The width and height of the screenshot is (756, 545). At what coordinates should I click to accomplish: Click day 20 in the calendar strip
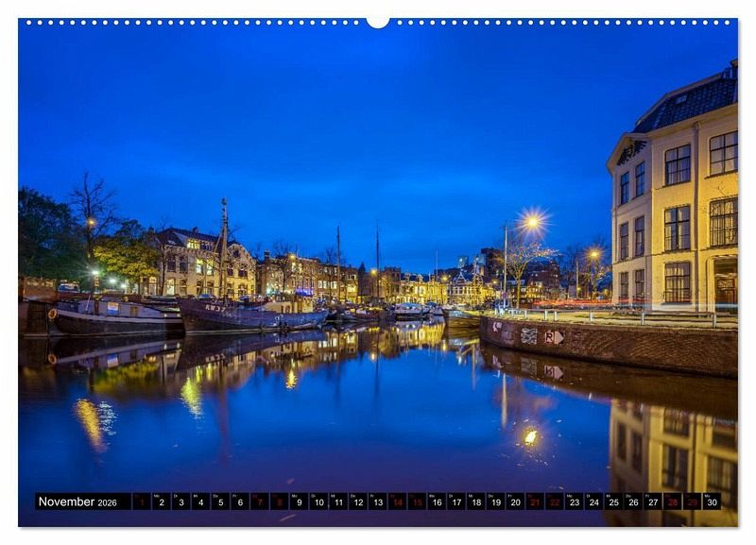click(x=516, y=502)
